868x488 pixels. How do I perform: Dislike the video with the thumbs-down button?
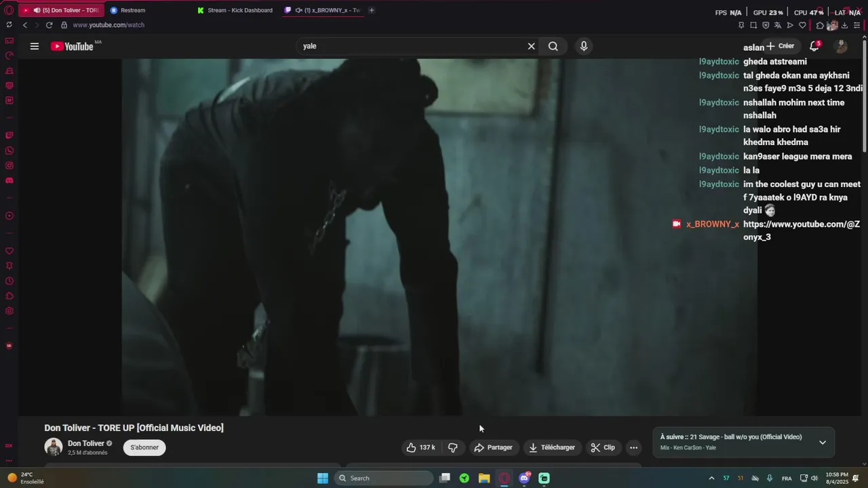[x=453, y=447]
